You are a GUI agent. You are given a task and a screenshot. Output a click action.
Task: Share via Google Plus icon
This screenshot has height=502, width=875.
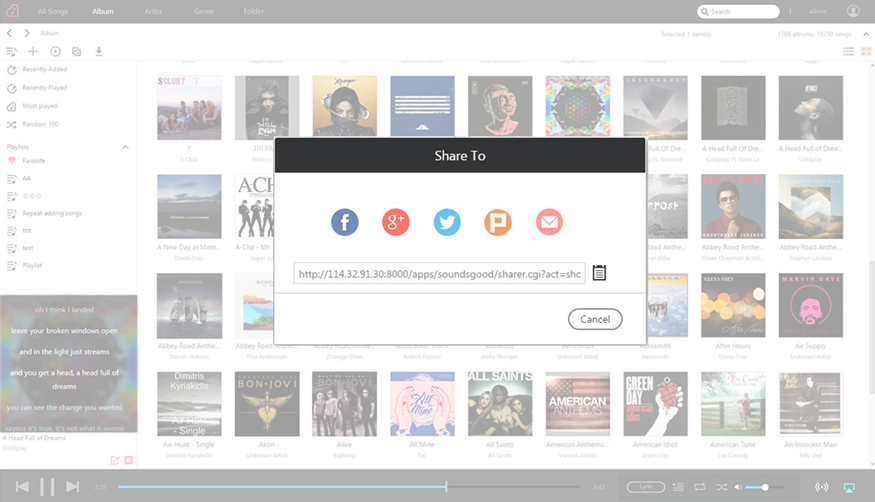coord(396,222)
